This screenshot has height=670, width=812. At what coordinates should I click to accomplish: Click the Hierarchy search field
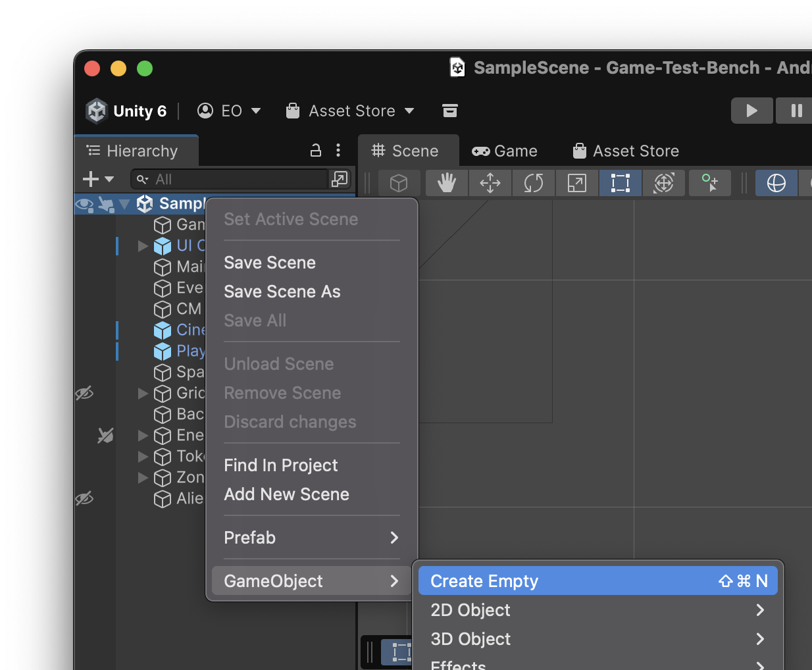click(x=229, y=179)
